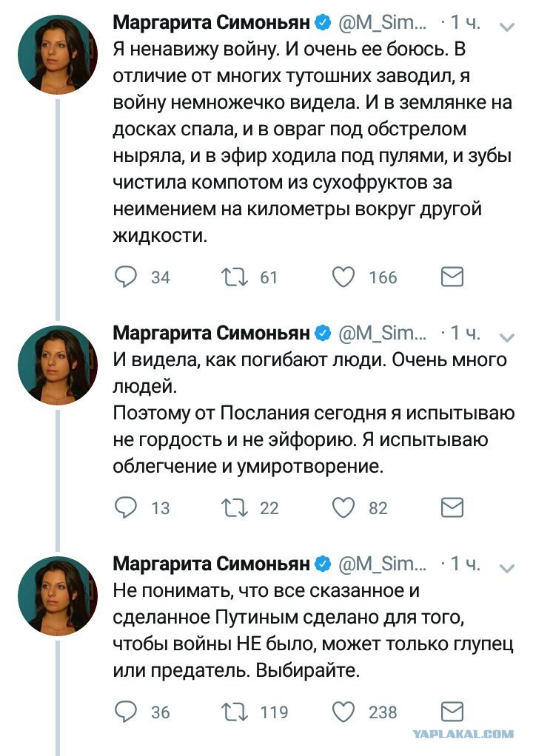The width and height of the screenshot is (533, 756).
Task: Retweet the tweet showing 22 retweets
Action: pyautogui.click(x=235, y=507)
